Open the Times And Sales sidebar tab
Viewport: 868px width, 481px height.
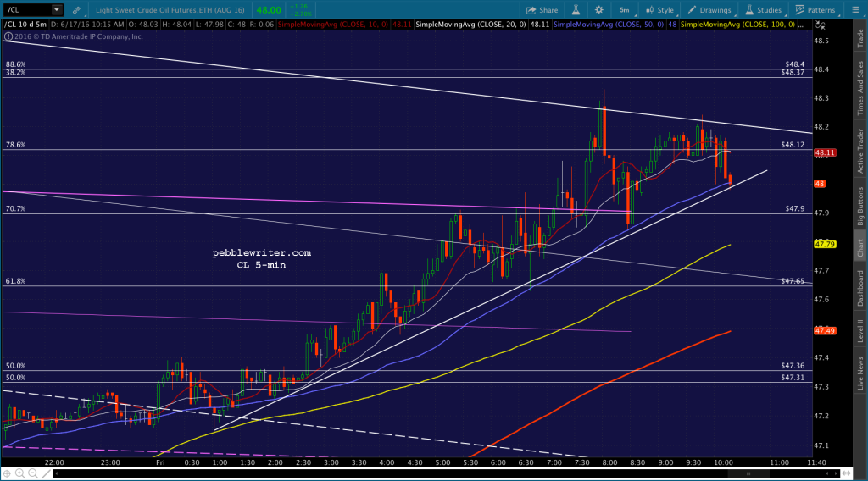tap(860, 88)
